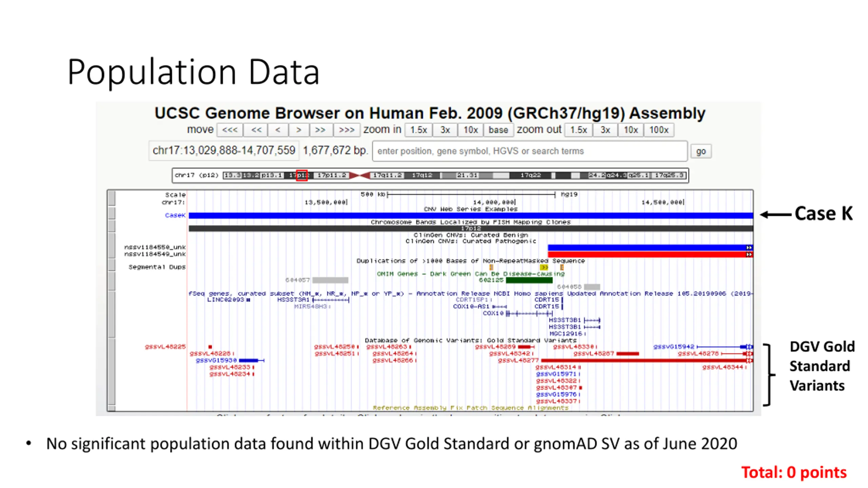Click the red highlight box on chromosome ideogram
Screen dimensions: 868x488
click(301, 175)
